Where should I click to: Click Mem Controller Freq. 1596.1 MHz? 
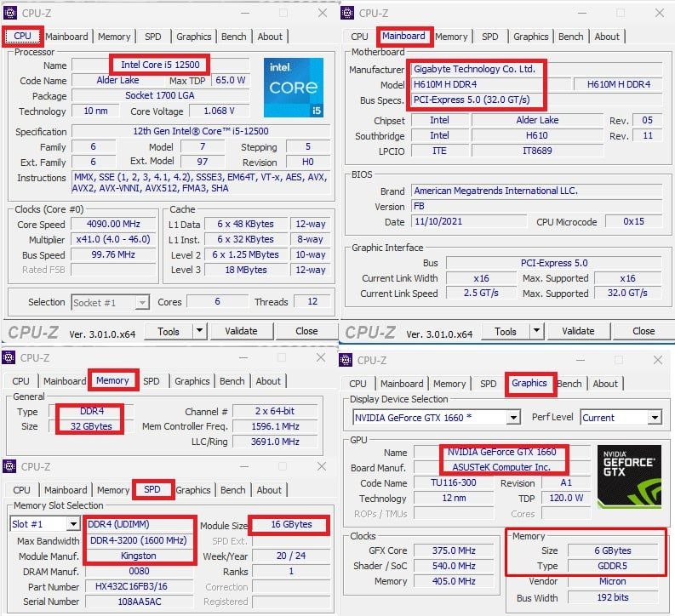(275, 426)
